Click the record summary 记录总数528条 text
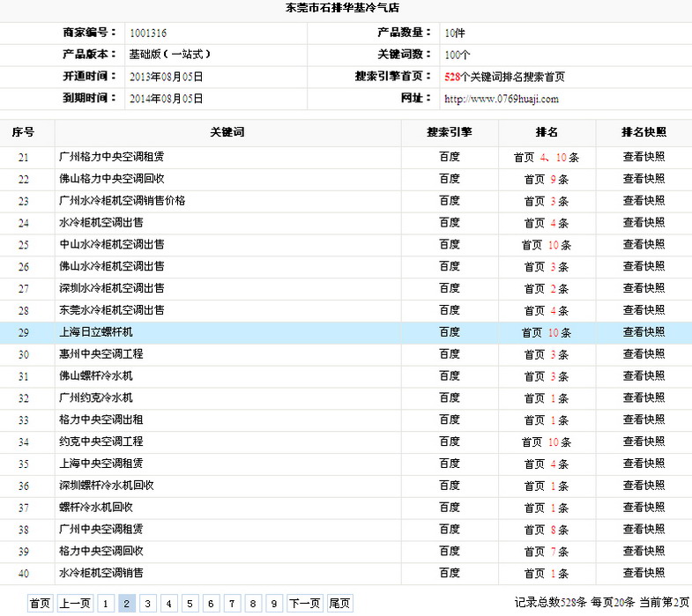This screenshot has height=616, width=692. (x=550, y=602)
